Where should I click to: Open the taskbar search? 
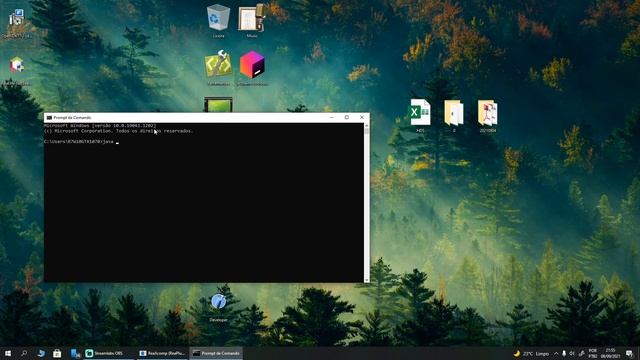(x=24, y=353)
